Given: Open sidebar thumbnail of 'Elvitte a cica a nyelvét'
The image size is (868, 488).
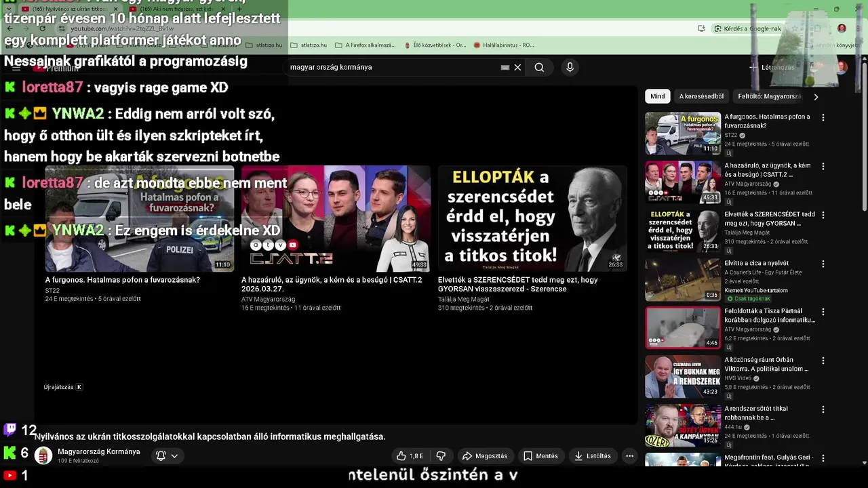Looking at the screenshot, I should tap(683, 280).
